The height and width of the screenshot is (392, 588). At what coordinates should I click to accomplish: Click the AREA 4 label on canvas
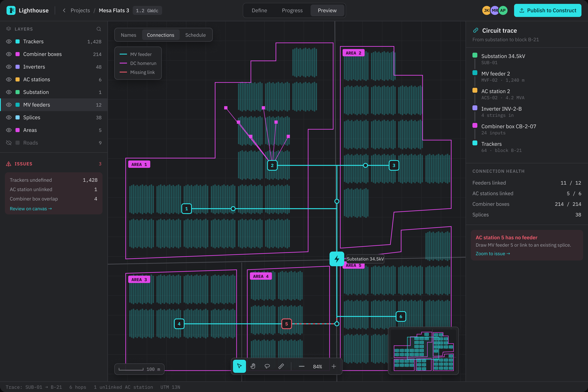pyautogui.click(x=261, y=276)
